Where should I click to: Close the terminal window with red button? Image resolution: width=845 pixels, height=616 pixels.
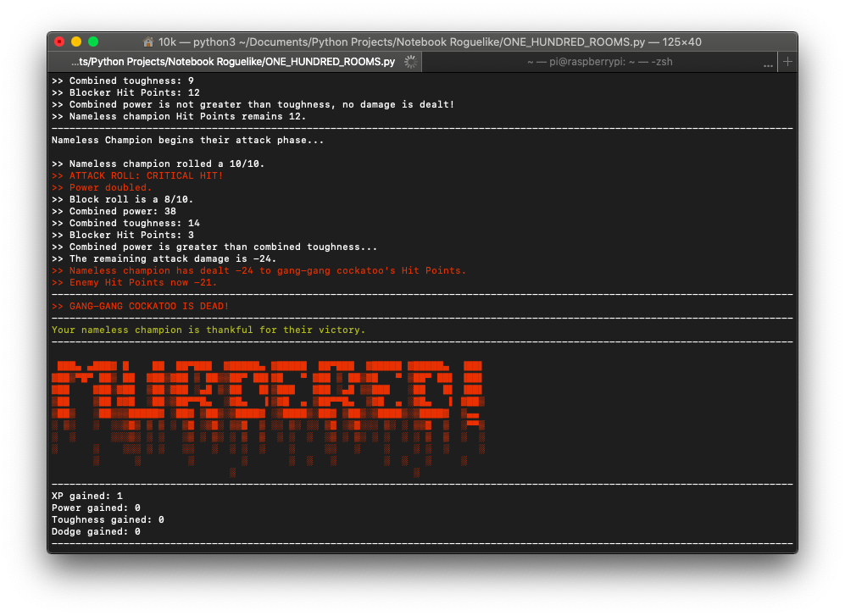[59, 42]
